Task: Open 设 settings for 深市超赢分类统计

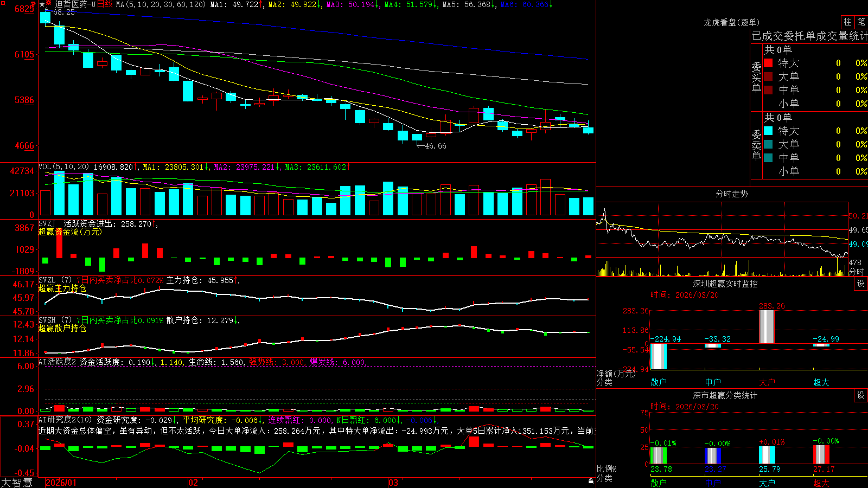Action: [x=861, y=395]
